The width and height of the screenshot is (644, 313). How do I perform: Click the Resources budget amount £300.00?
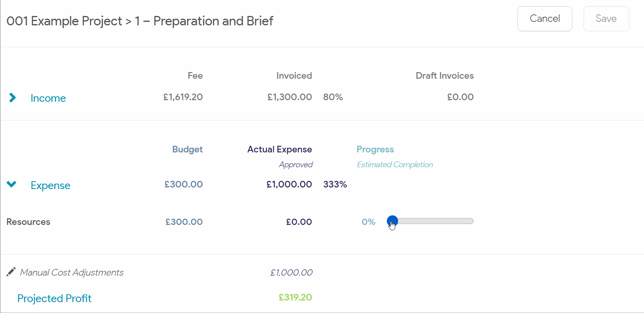tap(184, 222)
